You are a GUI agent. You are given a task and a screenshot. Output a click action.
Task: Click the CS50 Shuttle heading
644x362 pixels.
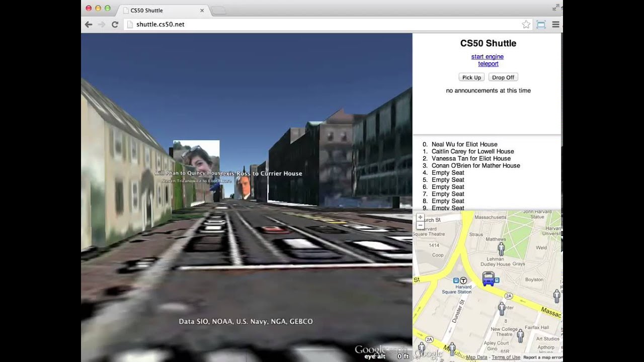click(x=488, y=43)
